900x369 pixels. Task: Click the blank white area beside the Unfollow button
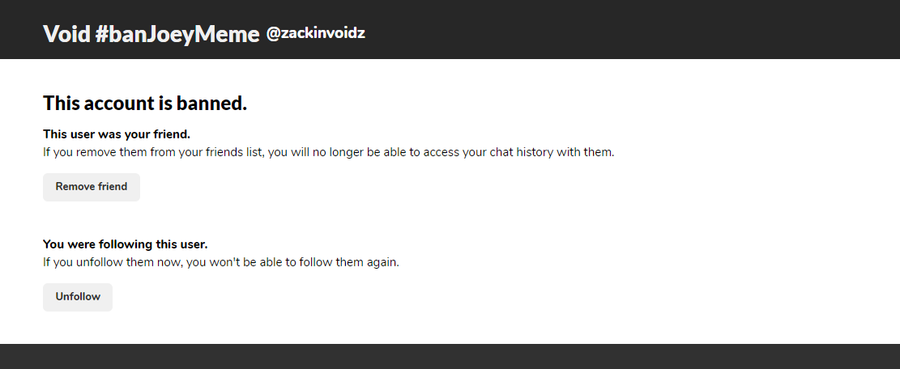tap(459, 297)
